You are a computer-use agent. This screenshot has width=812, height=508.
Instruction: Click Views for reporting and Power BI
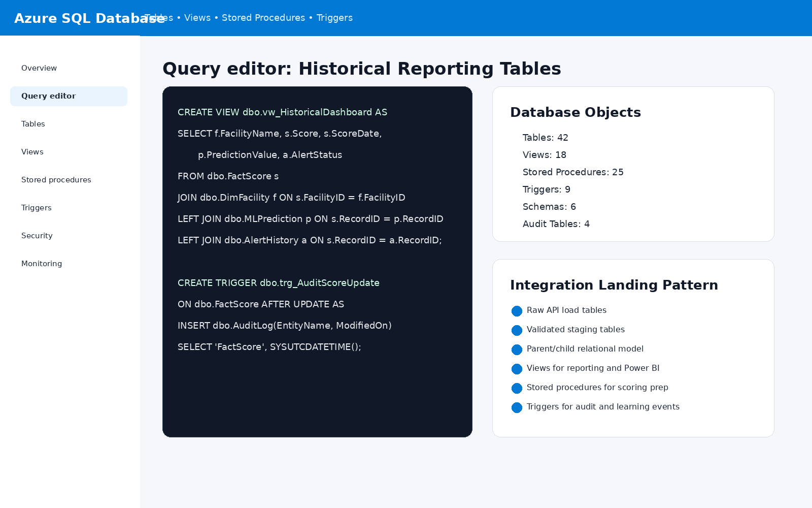(593, 368)
